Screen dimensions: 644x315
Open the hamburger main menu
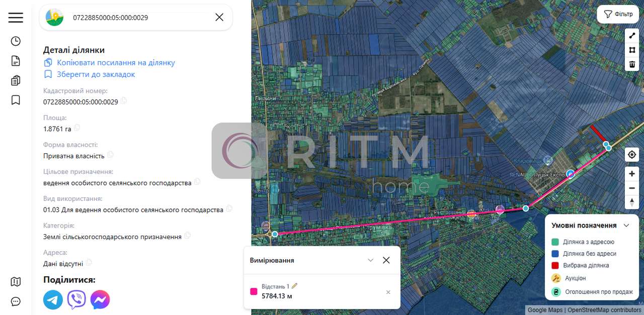pos(16,18)
